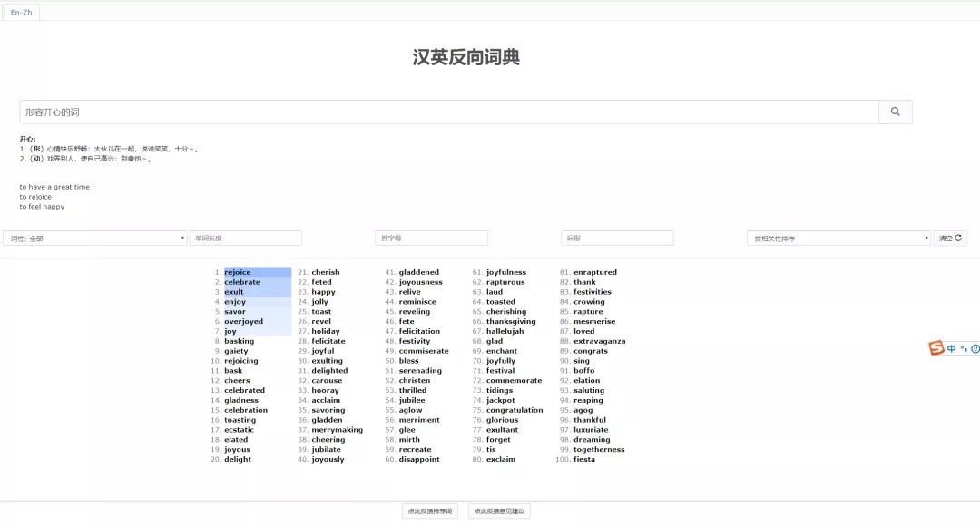Click the 点此反馈意见建议 suggestion button

coord(499,512)
